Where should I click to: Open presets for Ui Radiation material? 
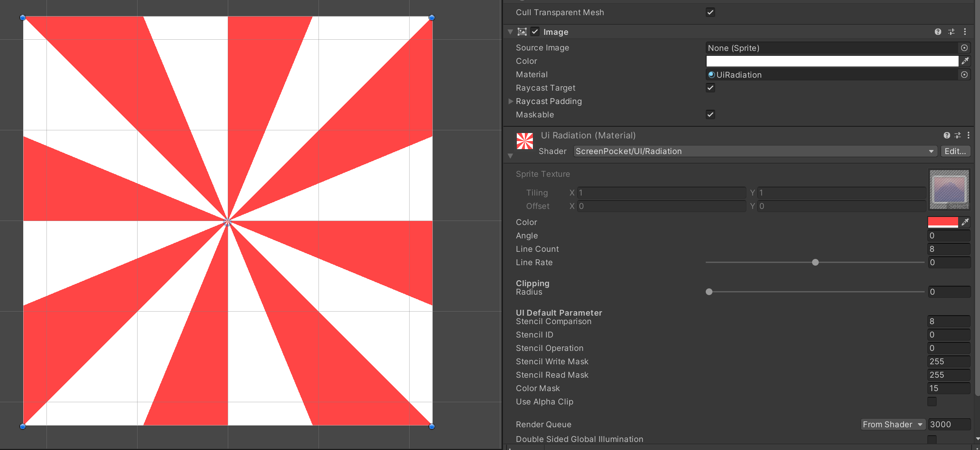click(958, 135)
